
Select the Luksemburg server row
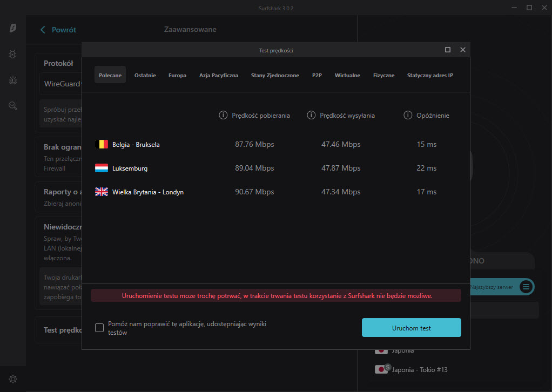pyautogui.click(x=276, y=168)
